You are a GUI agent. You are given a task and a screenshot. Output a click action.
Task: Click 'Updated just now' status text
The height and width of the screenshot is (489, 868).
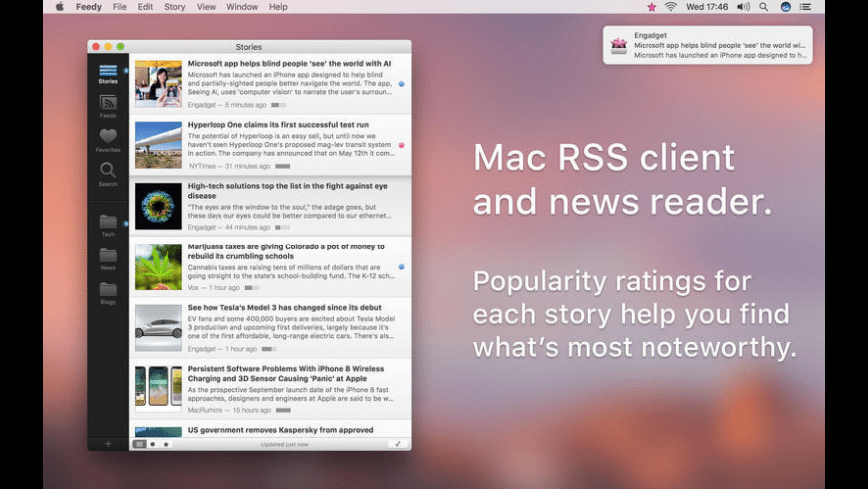(x=284, y=444)
